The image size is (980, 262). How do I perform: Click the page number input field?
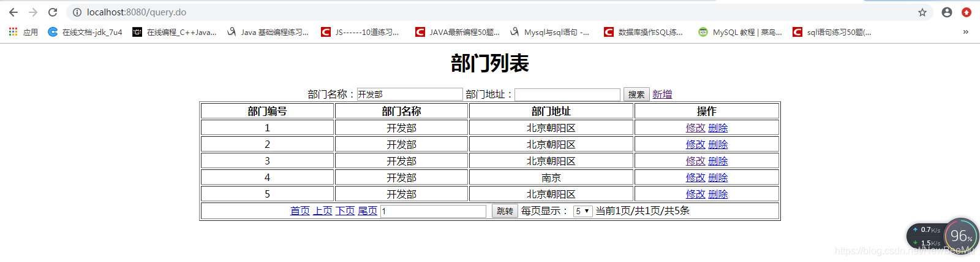point(433,211)
